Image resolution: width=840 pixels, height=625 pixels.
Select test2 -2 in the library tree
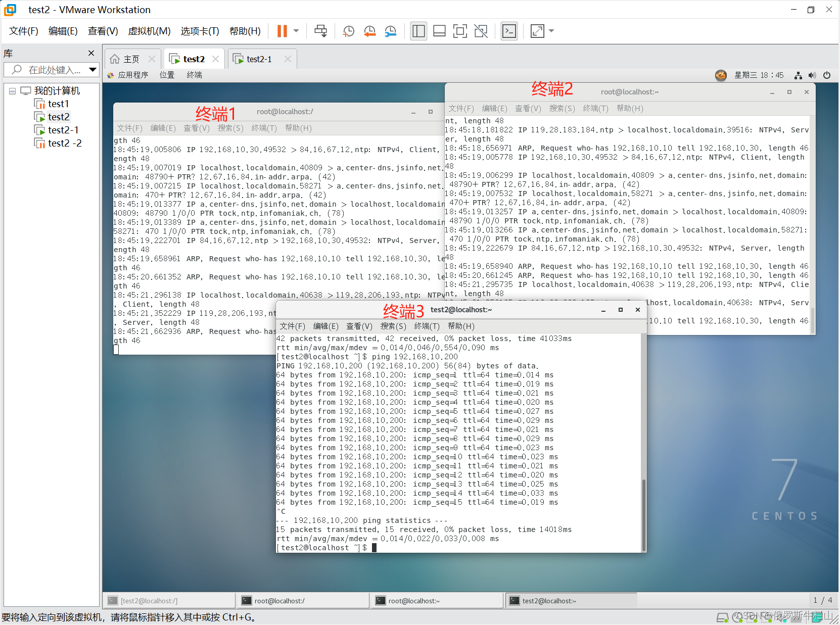pos(65,143)
